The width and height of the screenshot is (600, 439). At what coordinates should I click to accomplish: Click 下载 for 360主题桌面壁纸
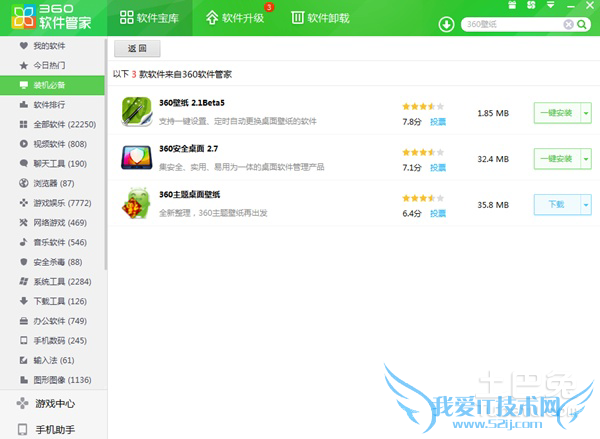tap(557, 205)
